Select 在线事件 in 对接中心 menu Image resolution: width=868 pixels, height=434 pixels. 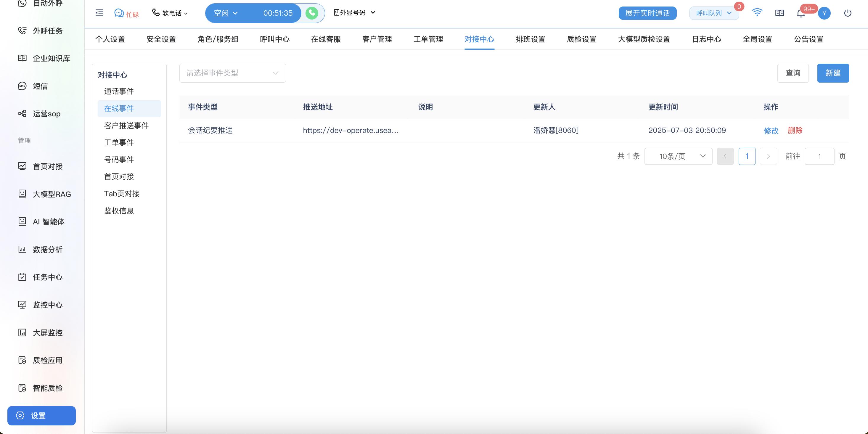(x=129, y=108)
